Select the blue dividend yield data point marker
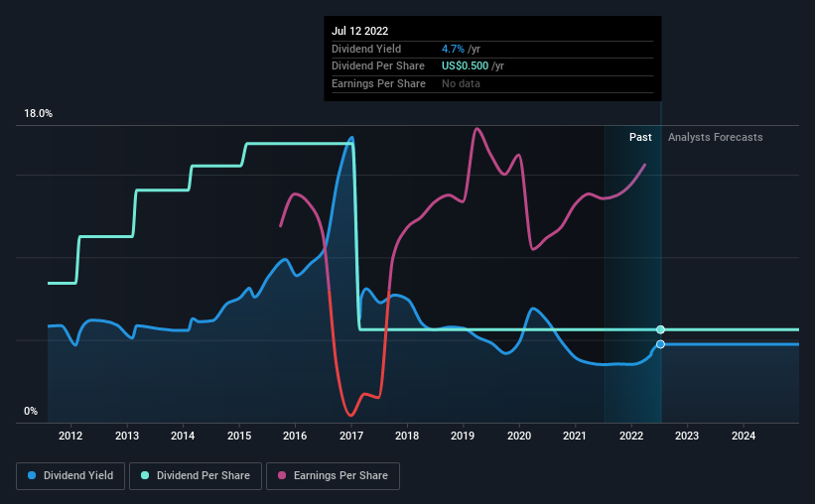 pos(660,344)
